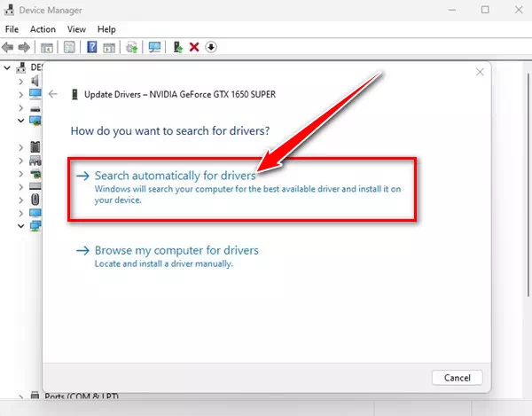Collapse the root computer node in device tree
This screenshot has height=416, width=532.
pos(7,68)
